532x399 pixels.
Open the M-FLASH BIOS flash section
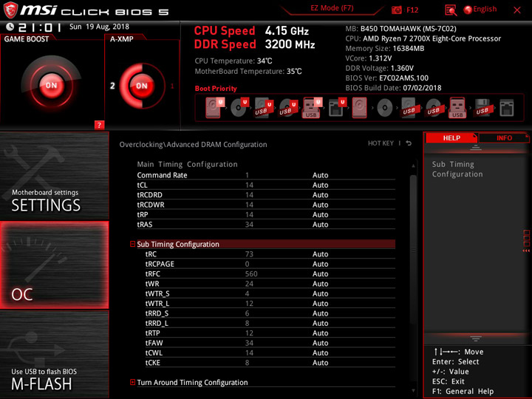tap(54, 354)
